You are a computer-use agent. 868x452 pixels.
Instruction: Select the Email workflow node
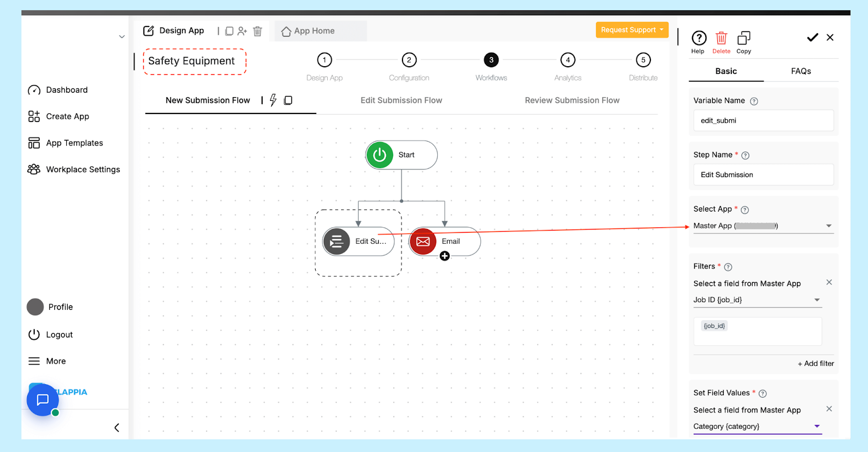445,241
